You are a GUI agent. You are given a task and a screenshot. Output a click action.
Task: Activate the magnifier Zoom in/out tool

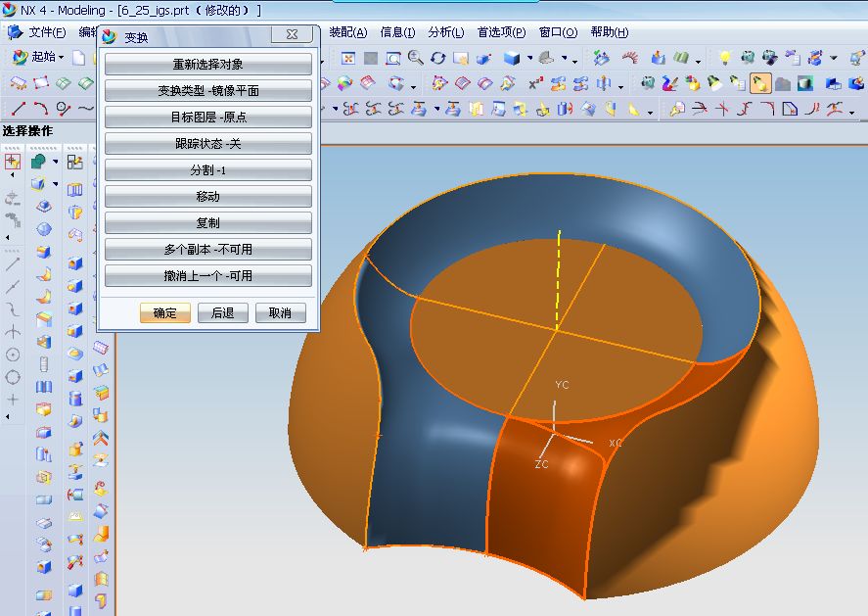tap(415, 58)
